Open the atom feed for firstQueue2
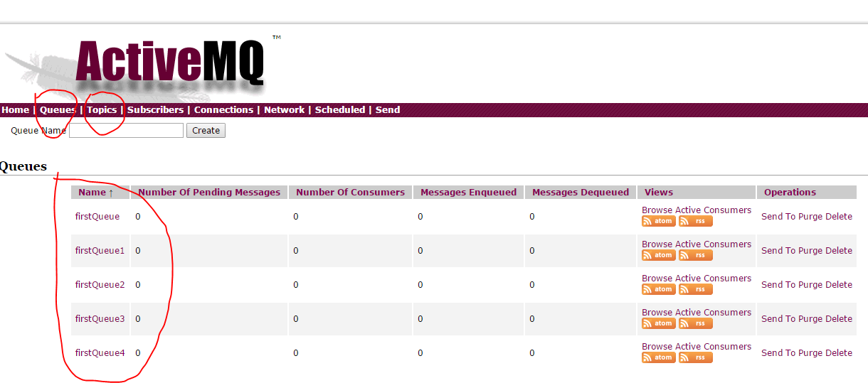The image size is (868, 383). tap(658, 289)
